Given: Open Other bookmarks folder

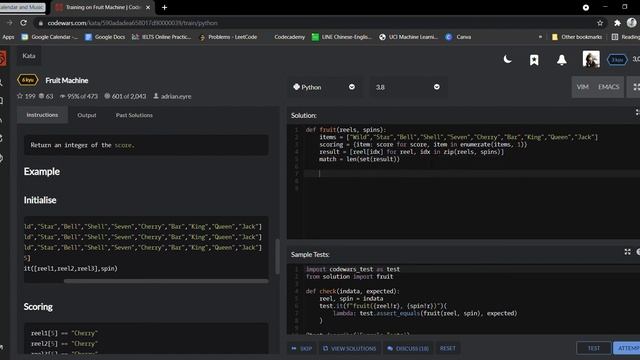Looking at the screenshot, I should [577, 37].
